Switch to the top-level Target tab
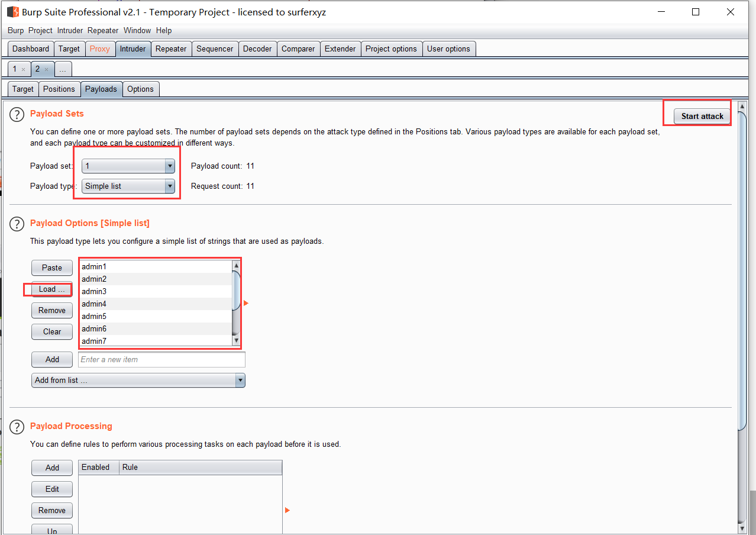Viewport: 756px width, 535px height. pyautogui.click(x=69, y=49)
